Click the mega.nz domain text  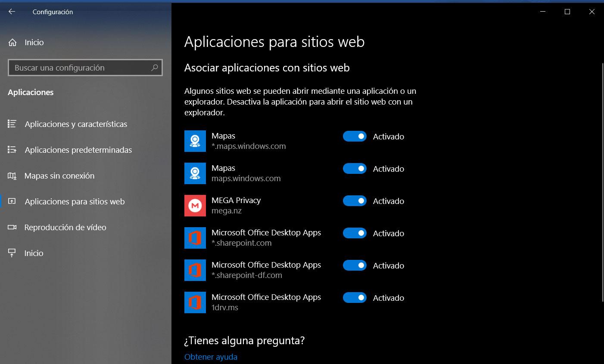[x=227, y=211]
